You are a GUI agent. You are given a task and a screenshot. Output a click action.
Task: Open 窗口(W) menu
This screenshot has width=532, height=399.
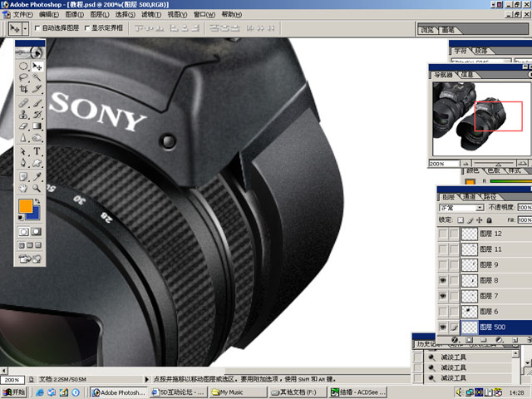coord(204,15)
